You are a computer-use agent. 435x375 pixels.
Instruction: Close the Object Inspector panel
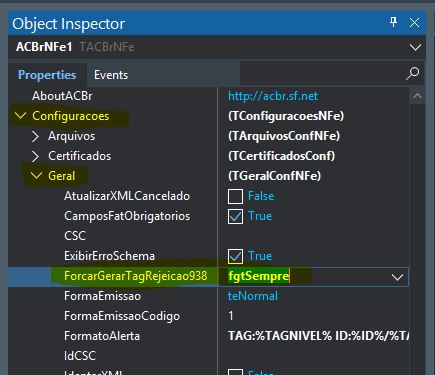click(414, 23)
